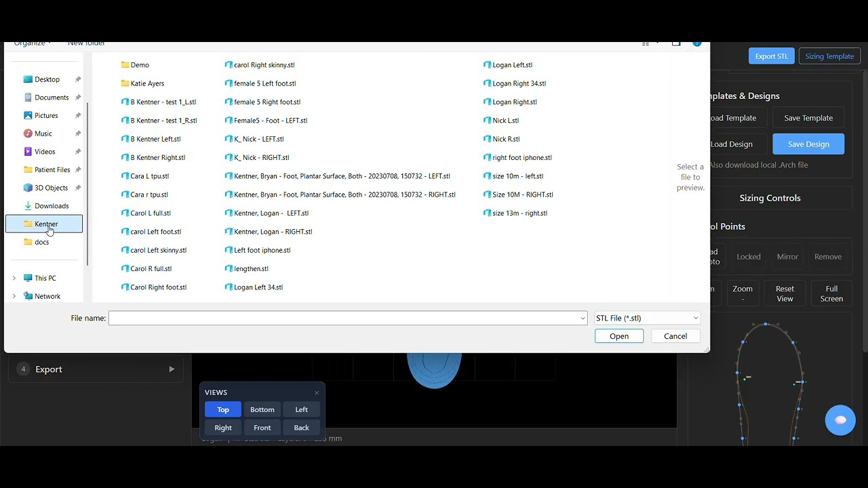The image size is (868, 488).
Task: Expand the Network tree node
Action: click(14, 296)
